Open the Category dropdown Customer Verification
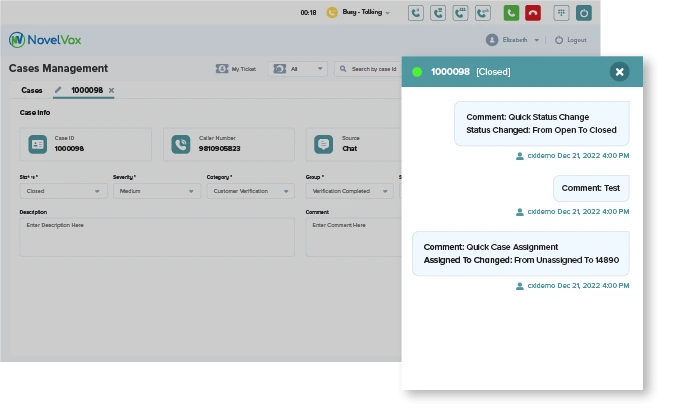This screenshot has height=414, width=690. [250, 191]
